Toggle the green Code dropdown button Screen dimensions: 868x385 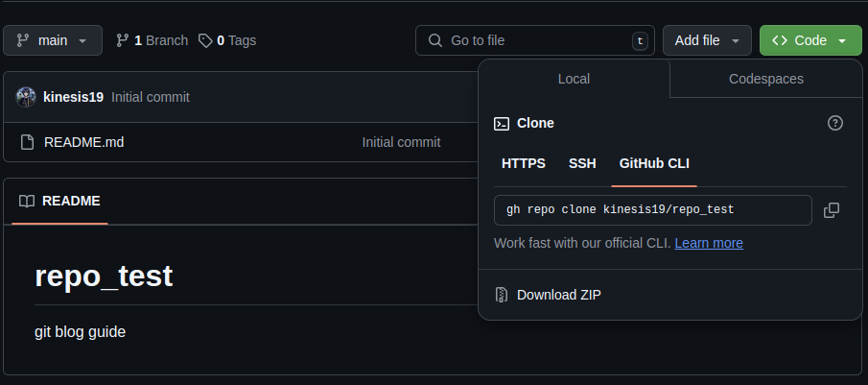click(810, 40)
